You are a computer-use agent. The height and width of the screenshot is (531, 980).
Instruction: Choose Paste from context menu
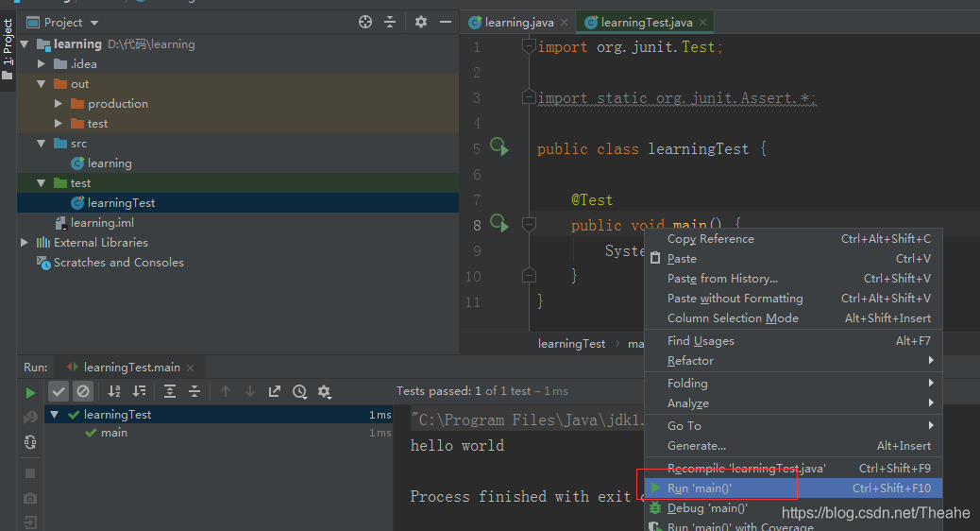coord(793,258)
